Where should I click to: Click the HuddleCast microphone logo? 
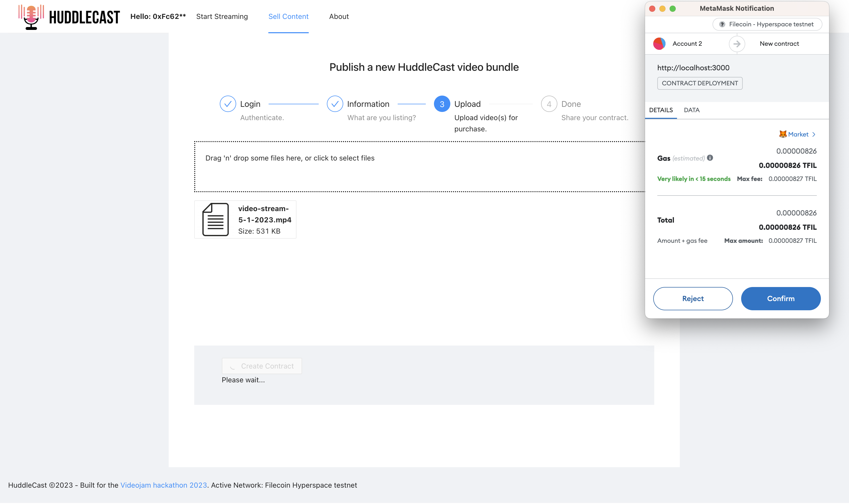[x=31, y=17]
